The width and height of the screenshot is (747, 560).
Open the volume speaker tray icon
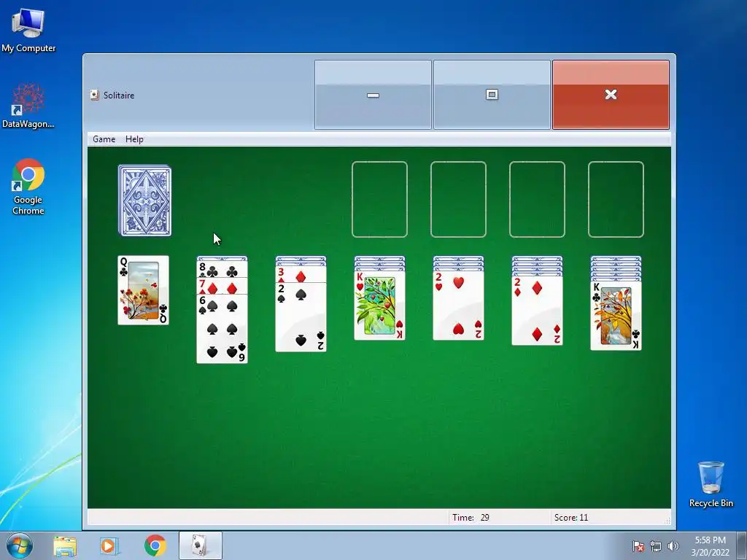coord(673,546)
